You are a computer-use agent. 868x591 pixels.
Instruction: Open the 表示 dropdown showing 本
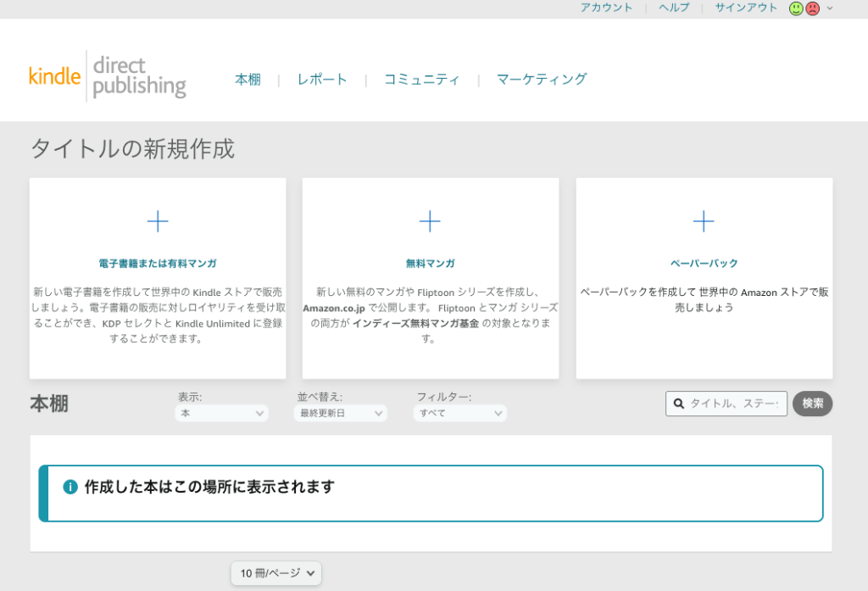point(222,413)
